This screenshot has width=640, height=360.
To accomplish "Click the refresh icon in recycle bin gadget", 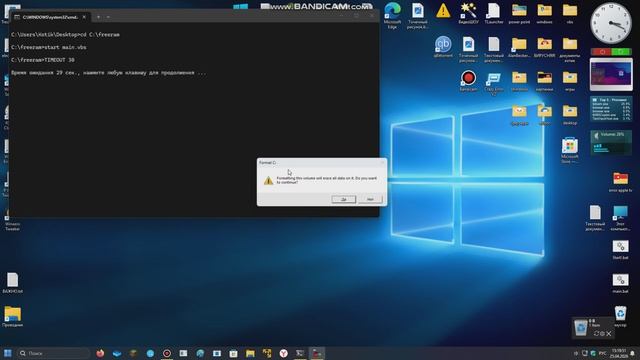I will [x=596, y=334].
